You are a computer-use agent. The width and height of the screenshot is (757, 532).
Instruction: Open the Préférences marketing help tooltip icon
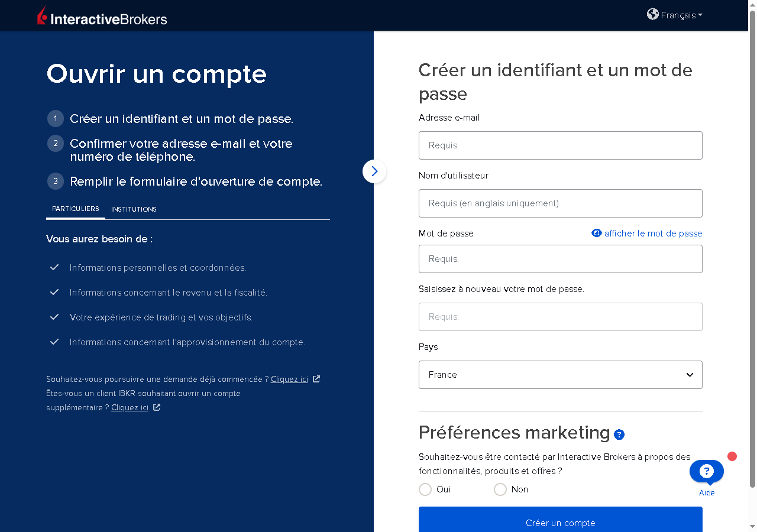[x=619, y=434]
